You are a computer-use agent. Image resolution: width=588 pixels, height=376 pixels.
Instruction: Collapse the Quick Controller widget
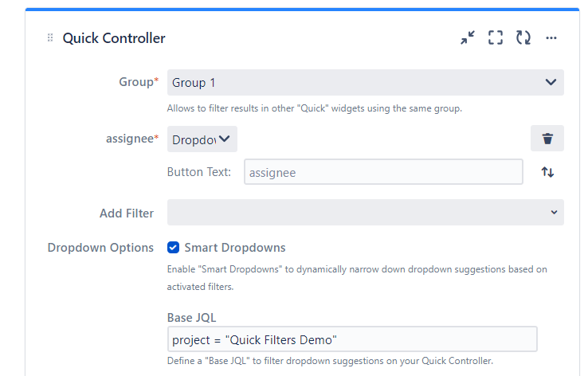[x=468, y=38]
